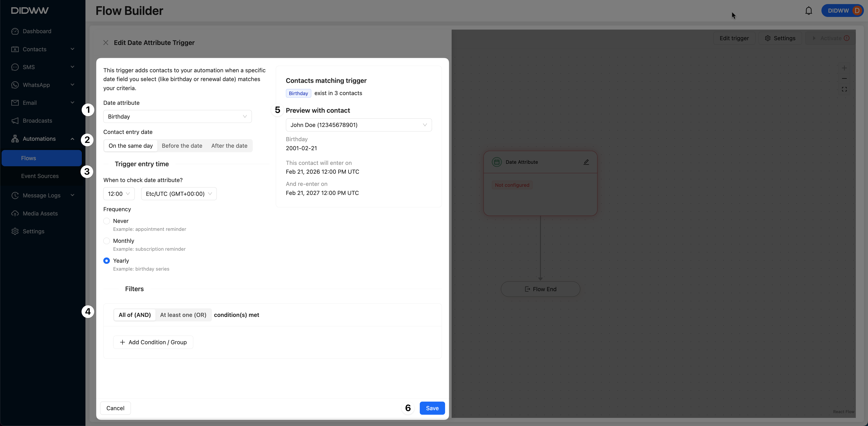Select At least one (OR) condition tab

click(x=183, y=315)
